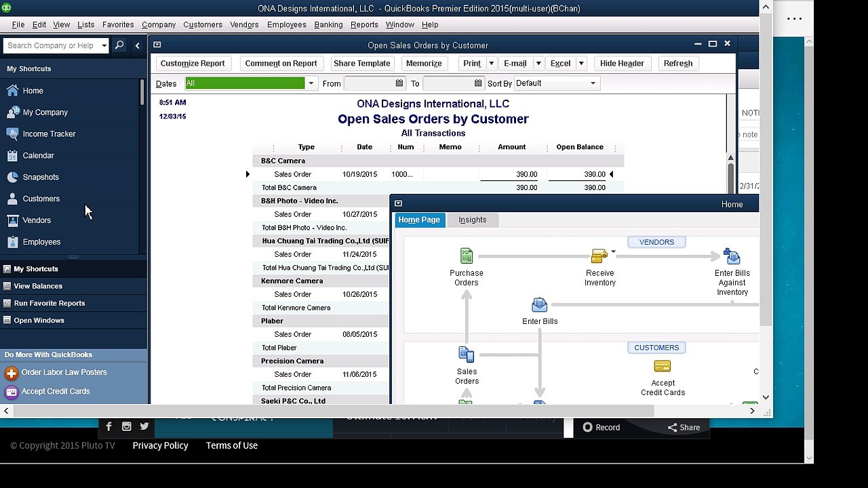Image resolution: width=868 pixels, height=488 pixels.
Task: Open the Dates range dropdown
Action: 311,83
